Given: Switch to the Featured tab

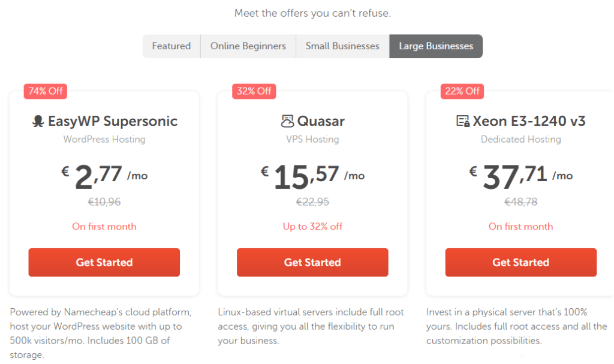Looking at the screenshot, I should [x=171, y=46].
